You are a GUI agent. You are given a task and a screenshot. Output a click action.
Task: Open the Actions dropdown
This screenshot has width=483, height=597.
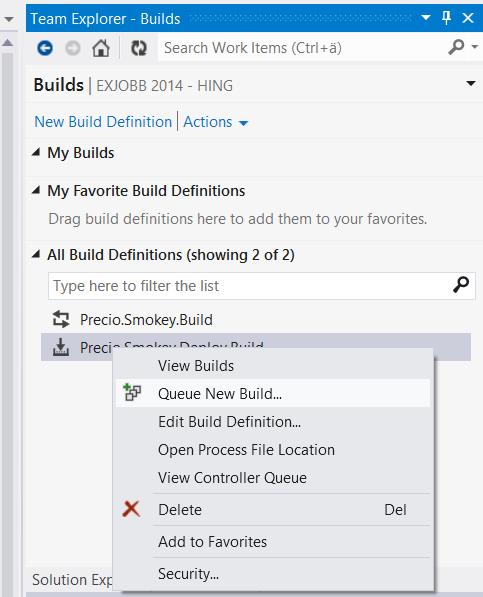pyautogui.click(x=215, y=122)
